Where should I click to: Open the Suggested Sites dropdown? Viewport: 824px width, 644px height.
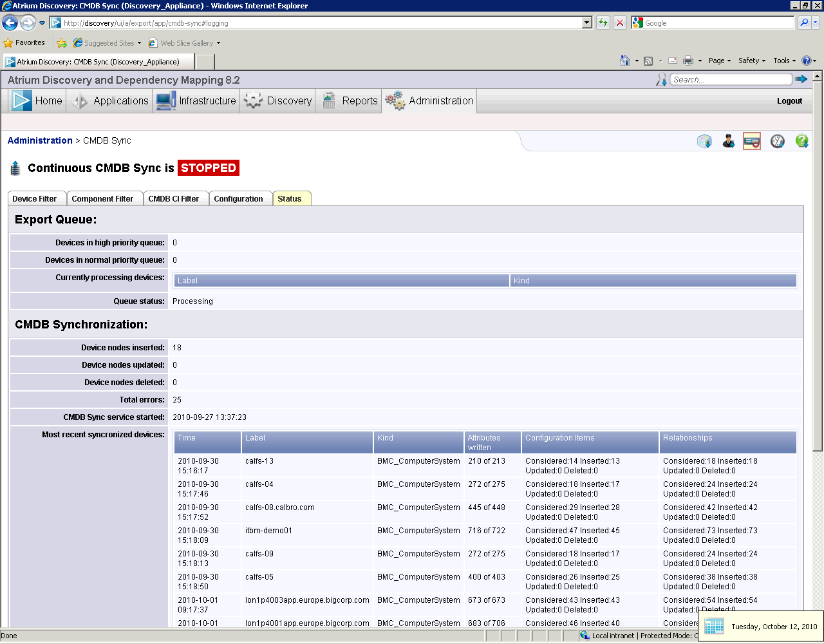click(107, 43)
